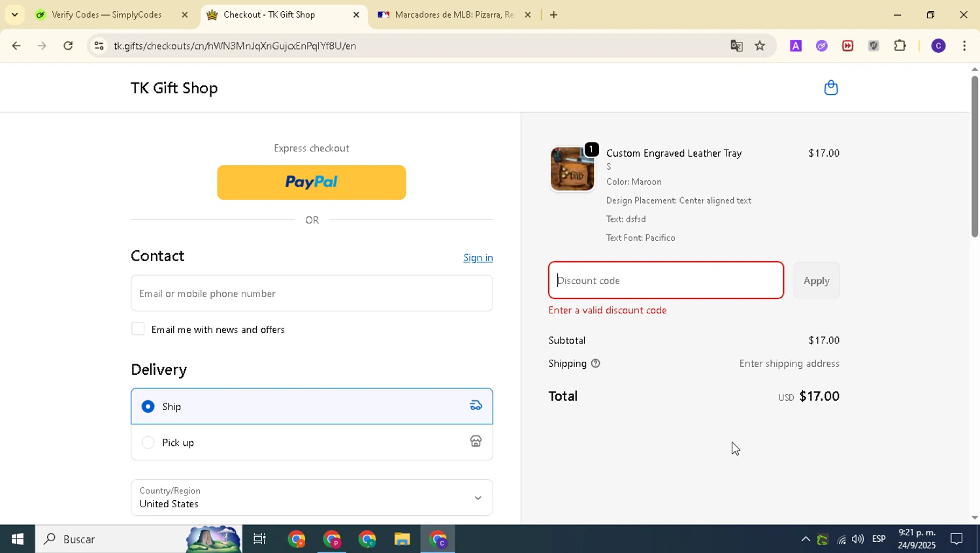980x553 pixels.
Task: Click the Windows search box Buscar
Action: coord(139,539)
